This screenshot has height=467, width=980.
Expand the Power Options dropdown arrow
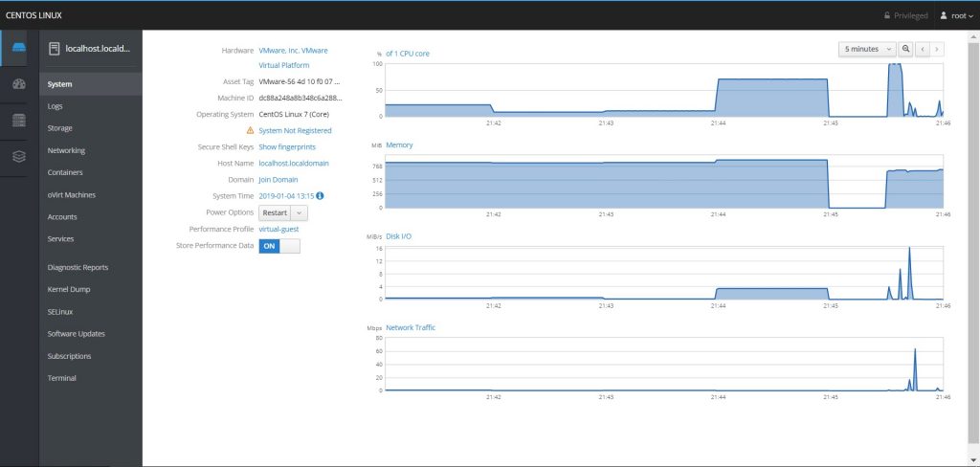point(300,212)
